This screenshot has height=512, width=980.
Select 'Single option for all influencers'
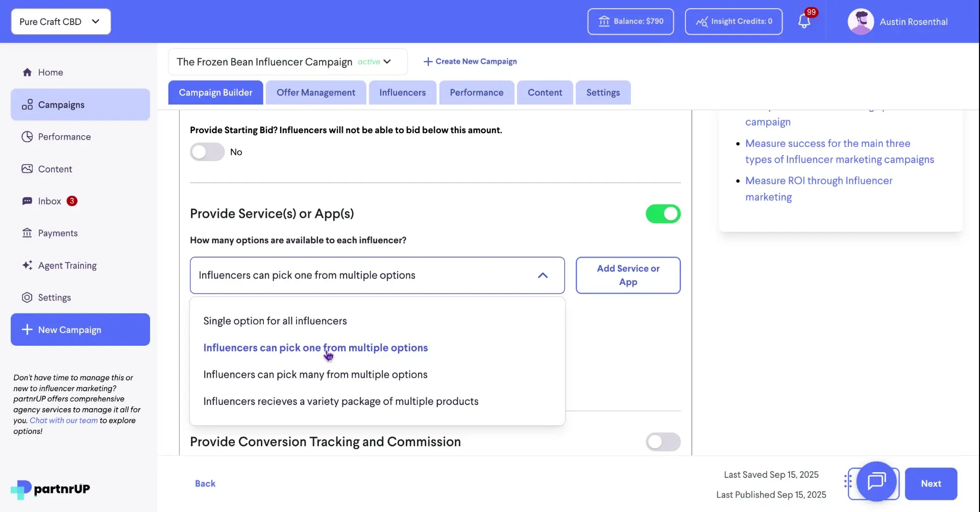click(275, 321)
